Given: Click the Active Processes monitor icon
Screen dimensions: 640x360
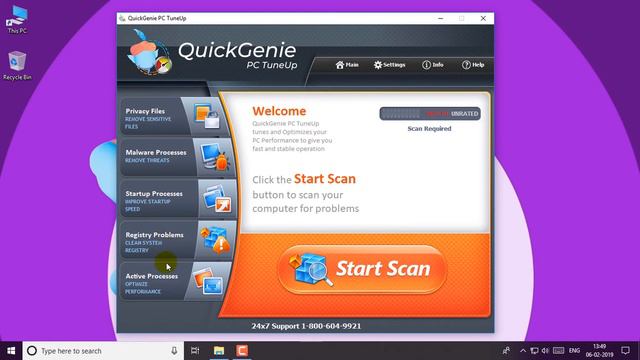Looking at the screenshot, I should 208,281.
